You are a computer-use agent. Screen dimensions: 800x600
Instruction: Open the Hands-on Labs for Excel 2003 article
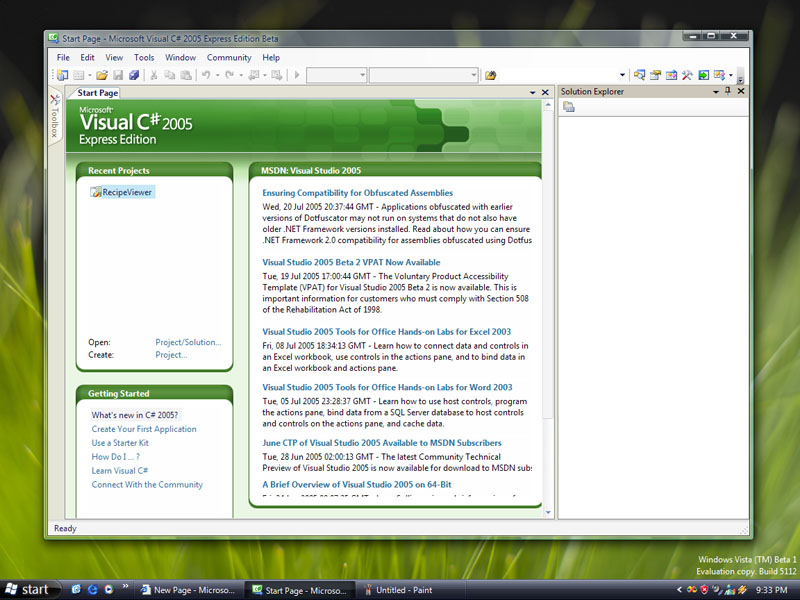tap(387, 332)
